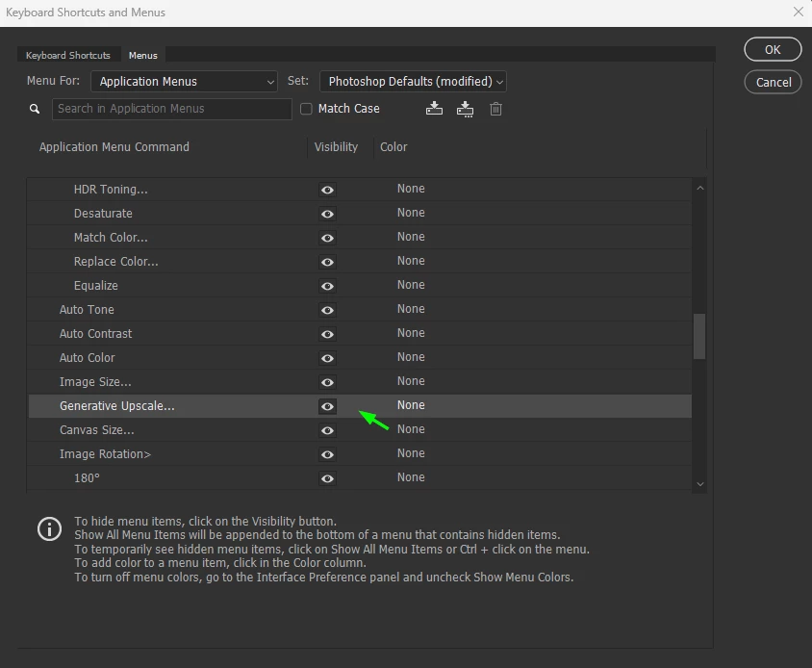The height and width of the screenshot is (668, 812).
Task: Set color for HDR Toning row
Action: [411, 189]
